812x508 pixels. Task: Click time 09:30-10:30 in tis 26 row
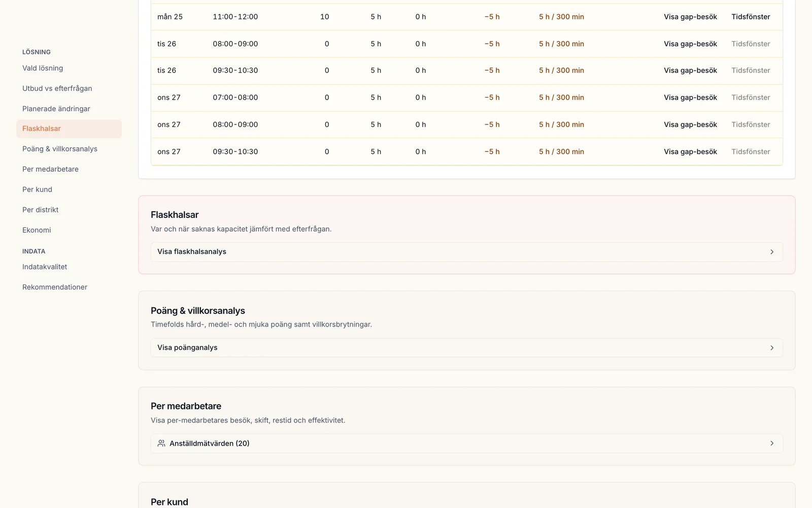click(x=235, y=71)
